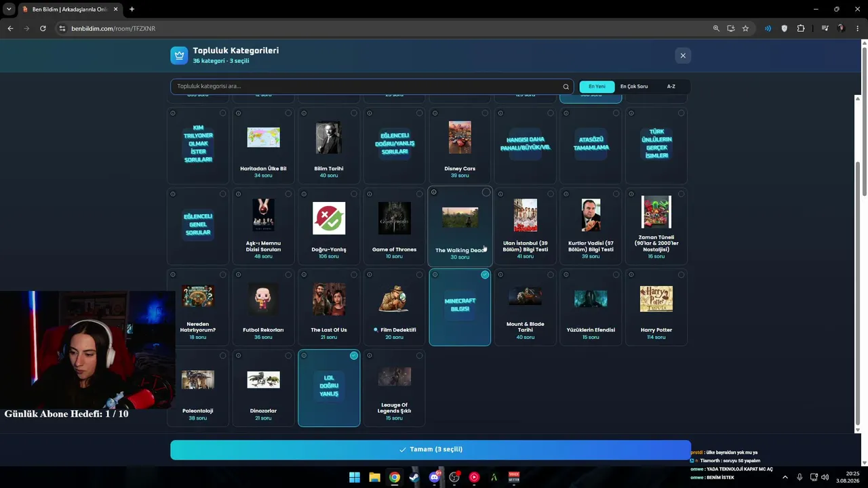The height and width of the screenshot is (488, 868).
Task: Open the Chrome Extensions puzzle icon
Action: point(801,28)
